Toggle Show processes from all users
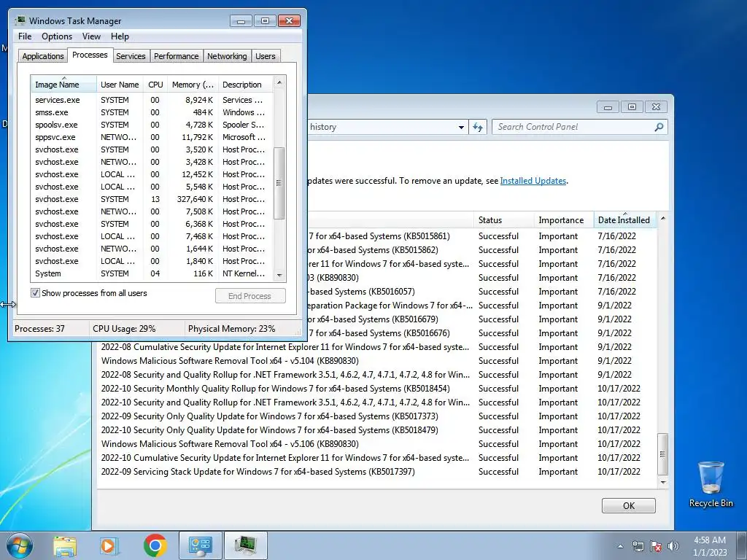747x560 pixels. pos(35,293)
